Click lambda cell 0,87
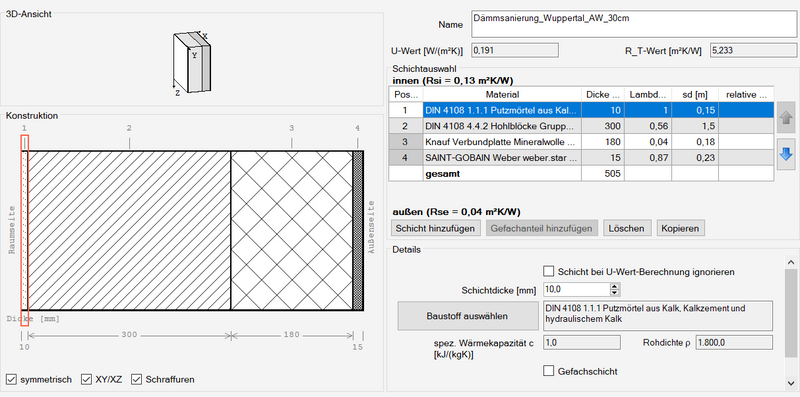The width and height of the screenshot is (800, 397). pyautogui.click(x=647, y=157)
